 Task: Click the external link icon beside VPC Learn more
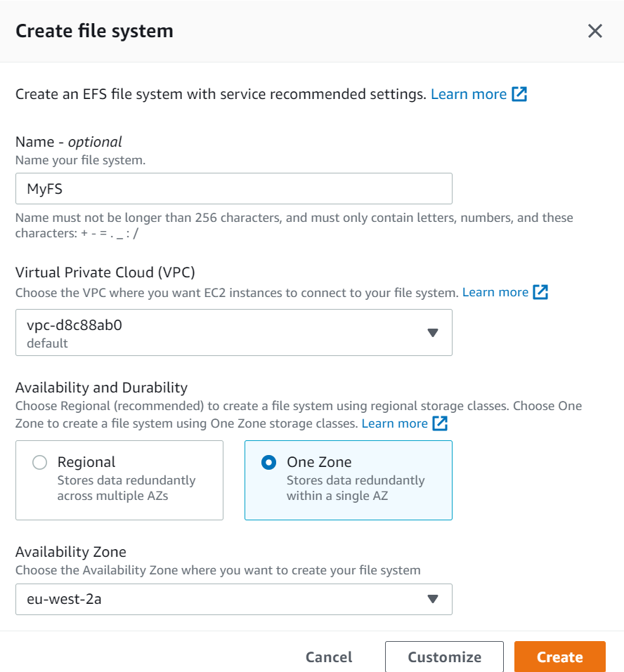(540, 292)
